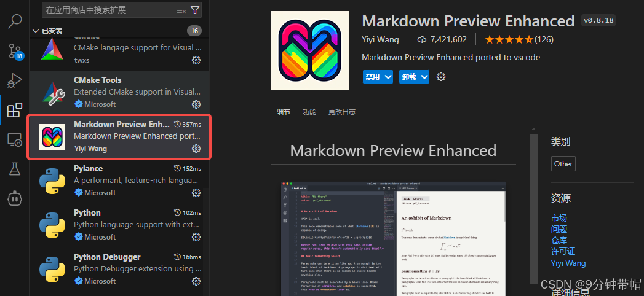Select the Pylance extension row title
This screenshot has width=644, height=296.
tap(89, 168)
